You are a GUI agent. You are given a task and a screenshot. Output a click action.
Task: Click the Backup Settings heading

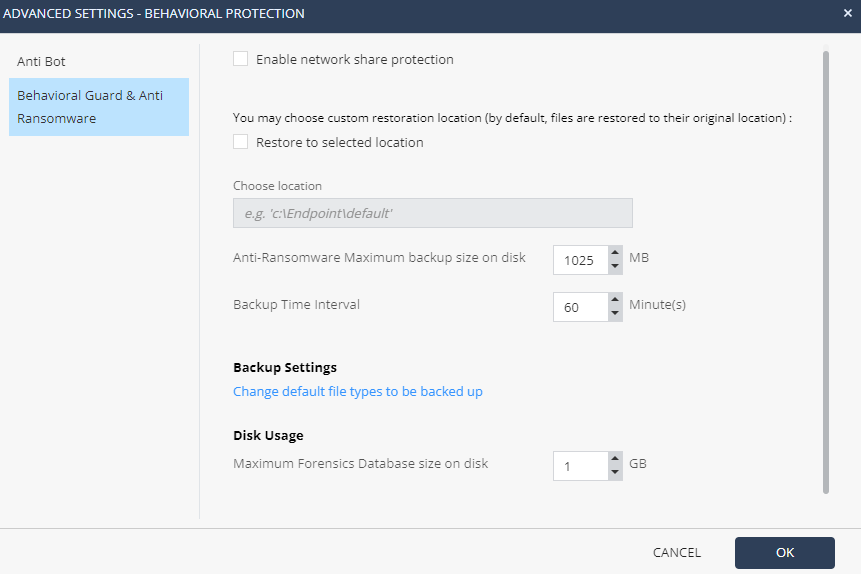[285, 367]
